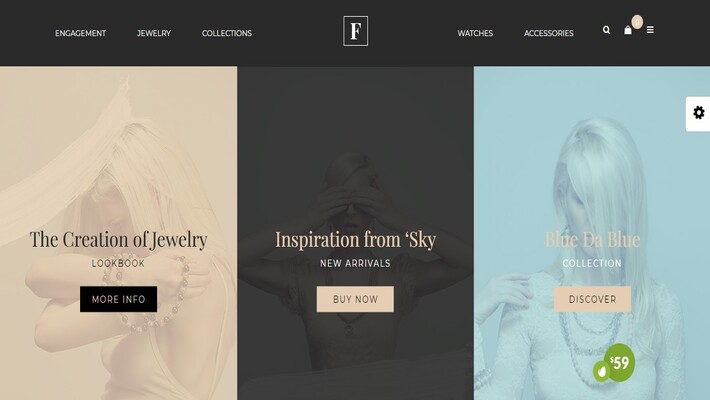Go to Accessories section

549,34
